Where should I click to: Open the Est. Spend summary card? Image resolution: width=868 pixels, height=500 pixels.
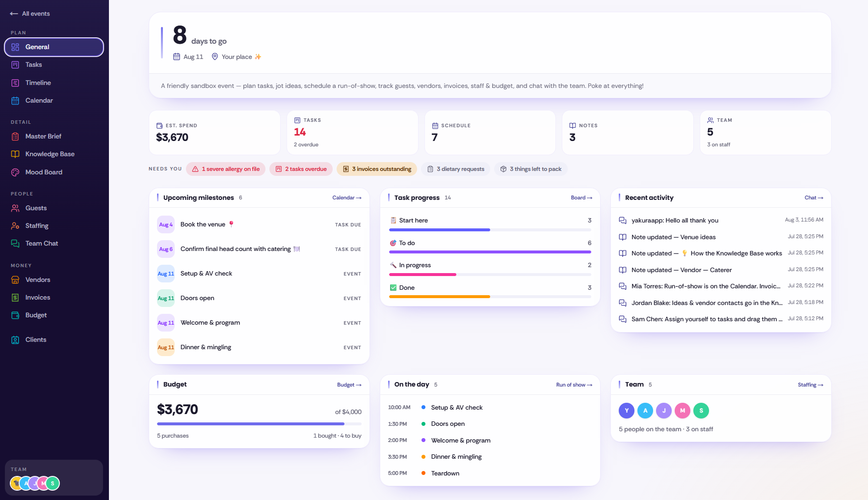pos(214,133)
